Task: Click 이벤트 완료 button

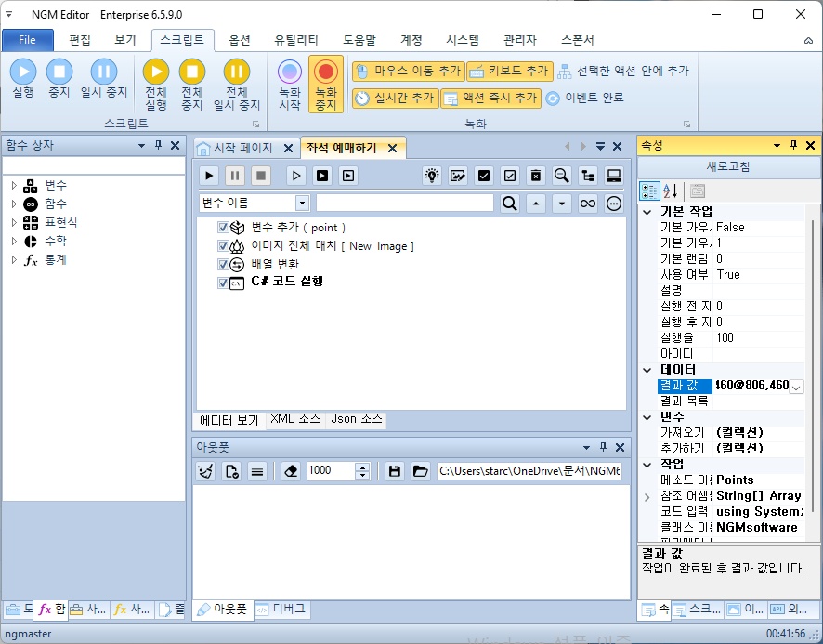Action: (x=584, y=99)
